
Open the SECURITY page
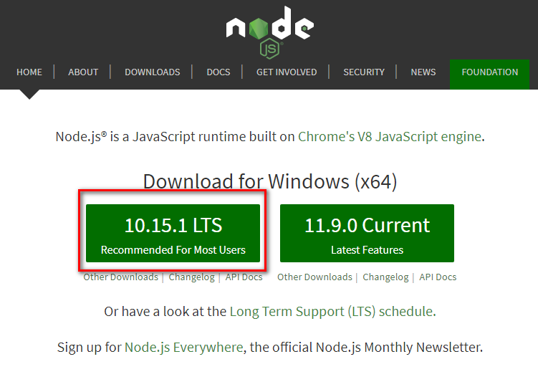[364, 72]
